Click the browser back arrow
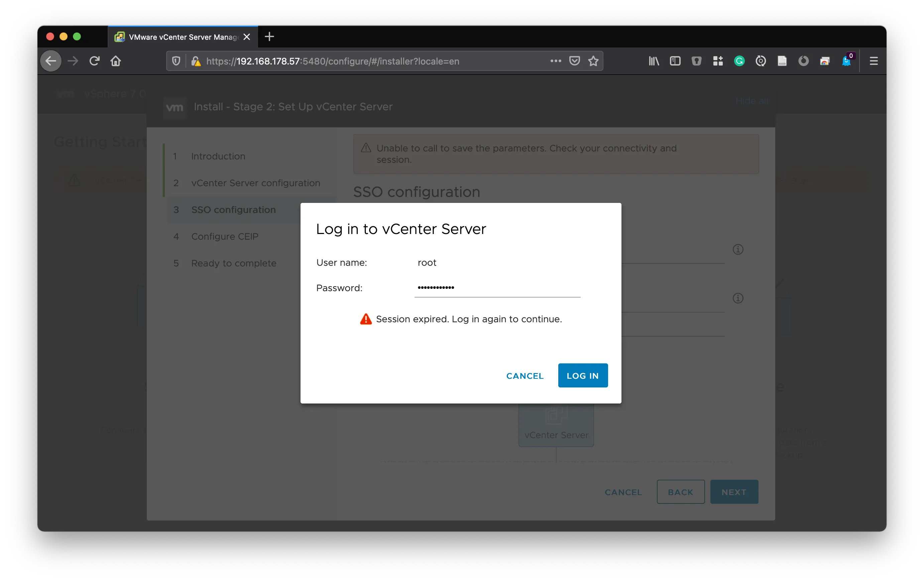The height and width of the screenshot is (581, 924). click(x=51, y=61)
